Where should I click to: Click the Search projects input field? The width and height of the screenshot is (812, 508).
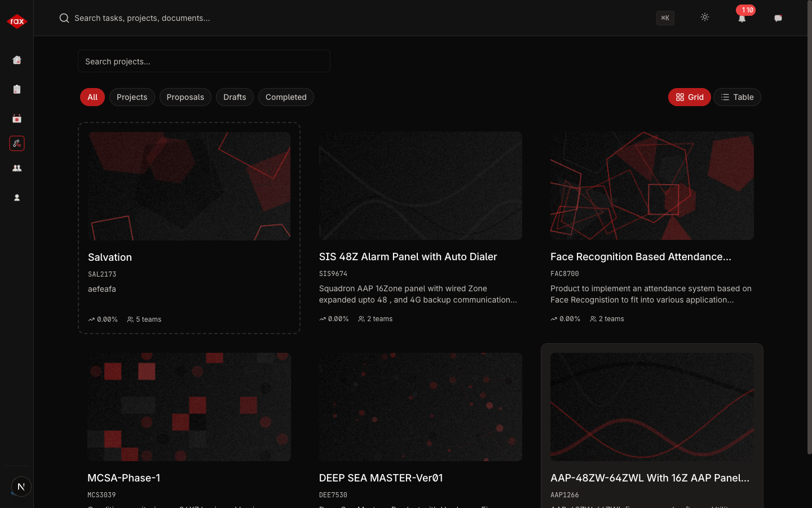coord(204,61)
